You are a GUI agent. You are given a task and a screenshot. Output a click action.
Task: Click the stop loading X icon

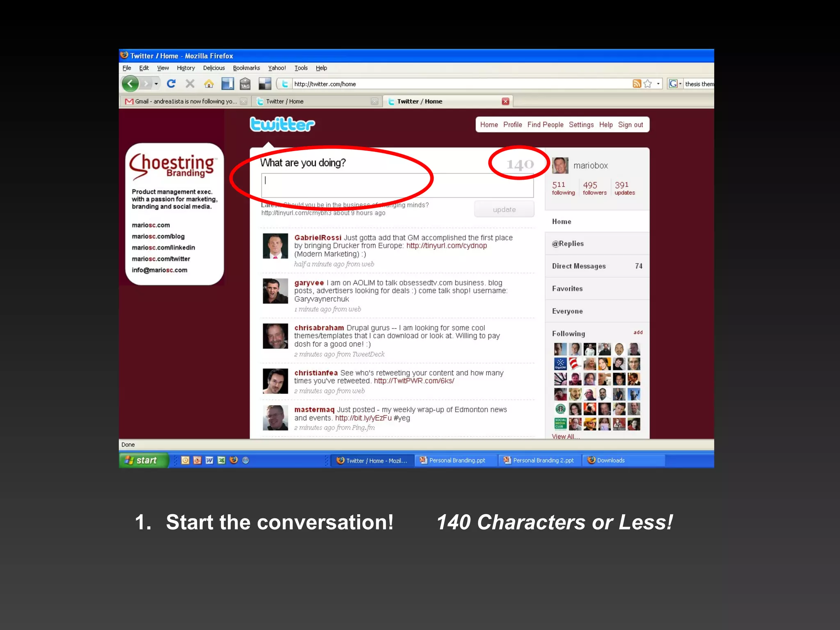point(190,84)
